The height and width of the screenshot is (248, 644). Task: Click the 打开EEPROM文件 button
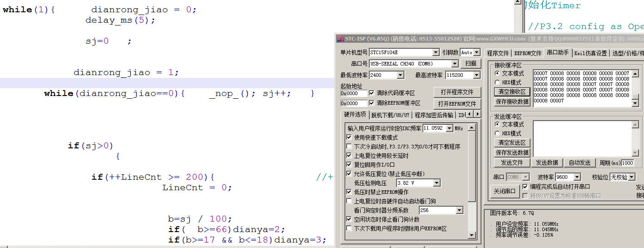(457, 104)
